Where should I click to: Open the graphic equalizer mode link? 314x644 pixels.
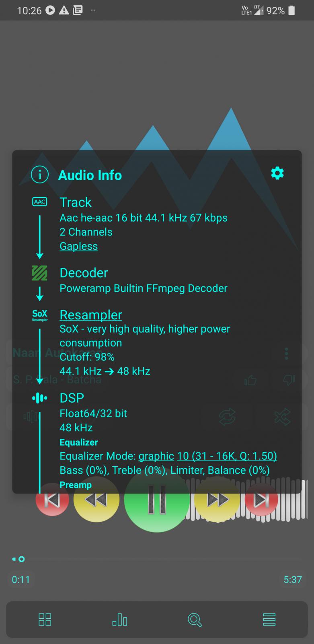(x=156, y=456)
